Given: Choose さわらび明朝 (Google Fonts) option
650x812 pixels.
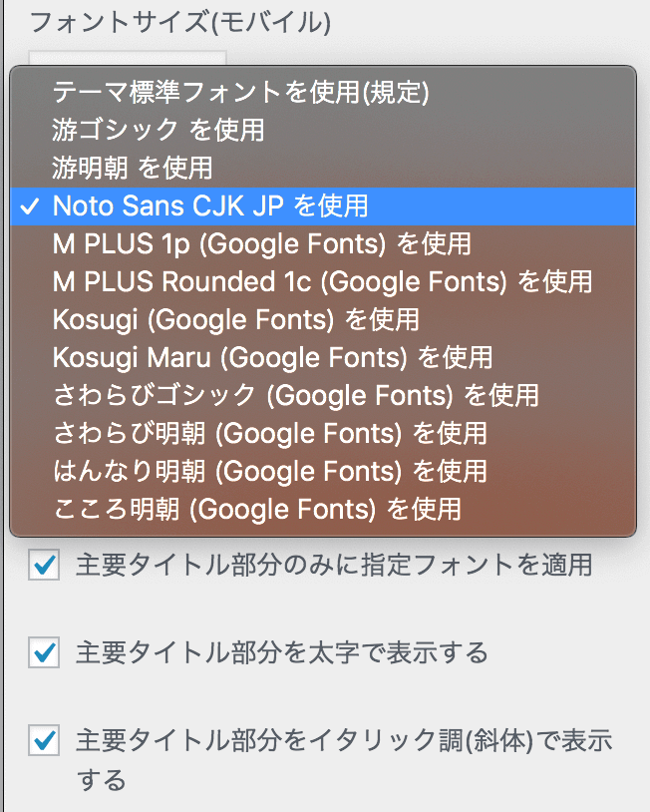Looking at the screenshot, I should (269, 433).
